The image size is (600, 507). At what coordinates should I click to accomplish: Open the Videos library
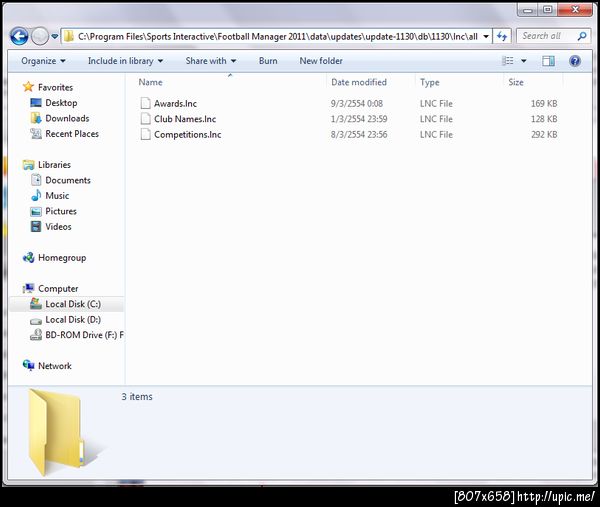(58, 227)
